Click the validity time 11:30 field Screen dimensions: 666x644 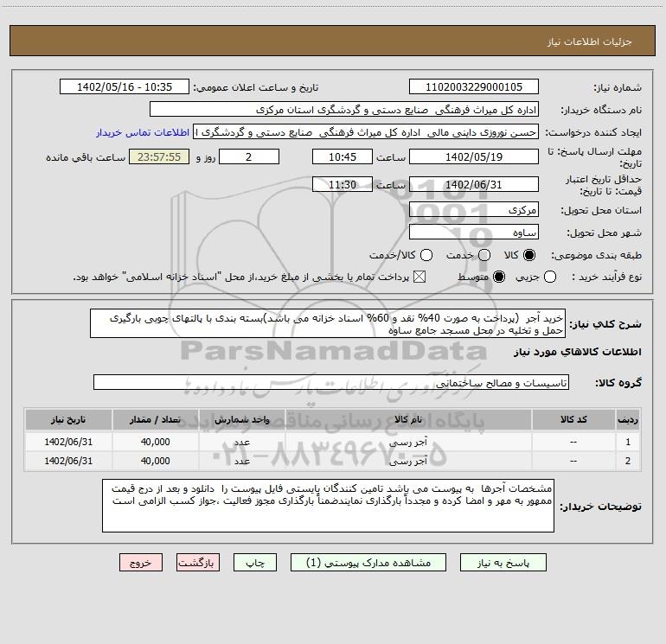click(x=343, y=184)
